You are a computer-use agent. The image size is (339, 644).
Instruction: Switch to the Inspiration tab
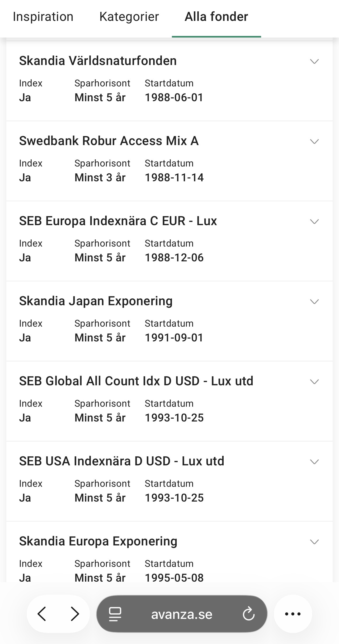43,17
